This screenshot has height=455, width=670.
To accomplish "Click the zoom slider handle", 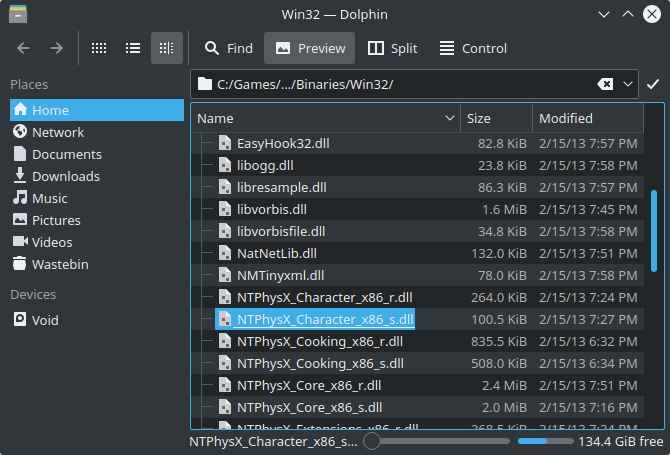I will (x=372, y=441).
